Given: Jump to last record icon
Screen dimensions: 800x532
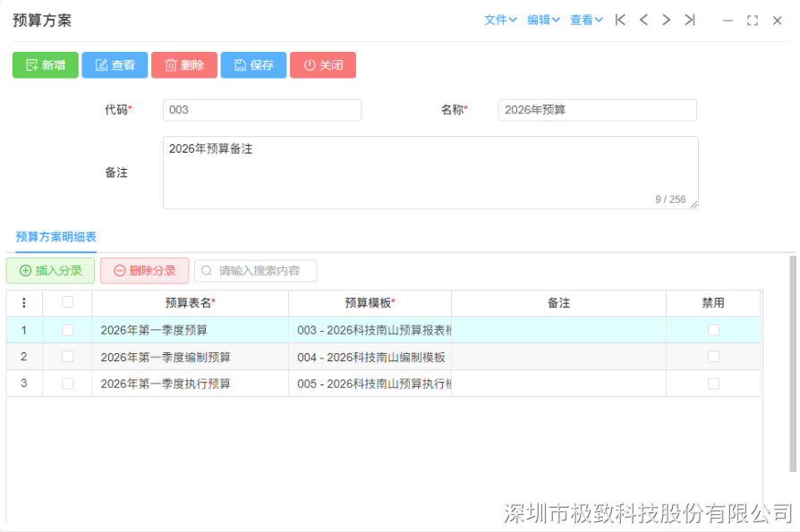Looking at the screenshot, I should [x=689, y=20].
